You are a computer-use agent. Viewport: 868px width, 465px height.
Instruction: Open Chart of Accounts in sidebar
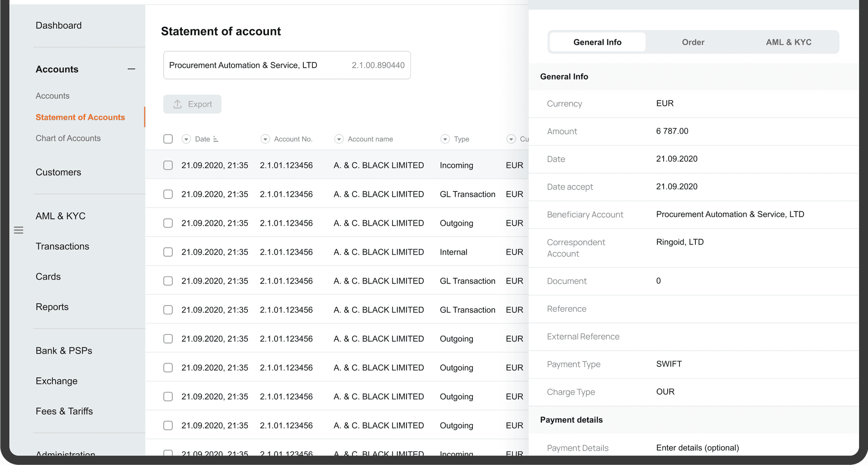[x=68, y=138]
